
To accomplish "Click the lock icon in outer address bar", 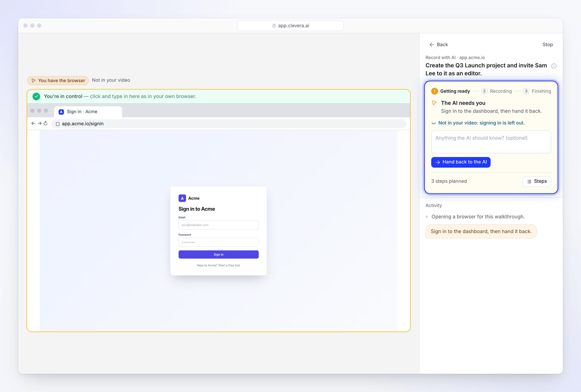I will (x=274, y=26).
